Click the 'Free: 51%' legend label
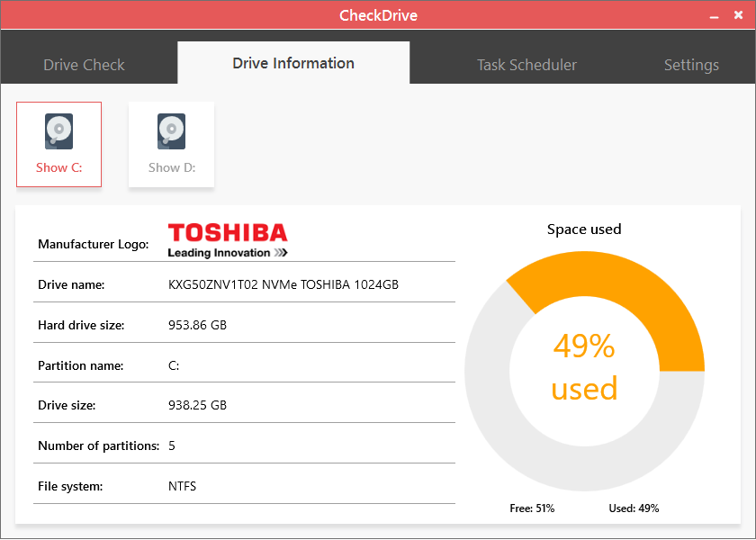This screenshot has height=540, width=756. click(x=532, y=508)
